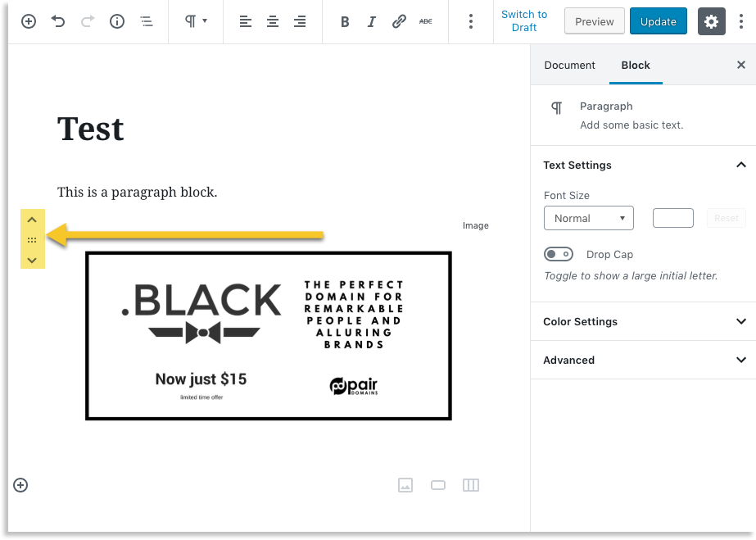Apply bold formatting

coord(345,22)
